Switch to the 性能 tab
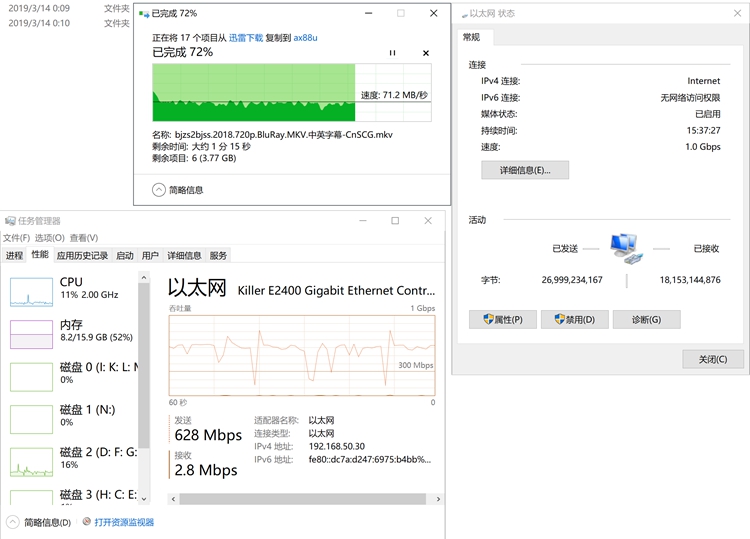750x539 pixels. (x=40, y=254)
